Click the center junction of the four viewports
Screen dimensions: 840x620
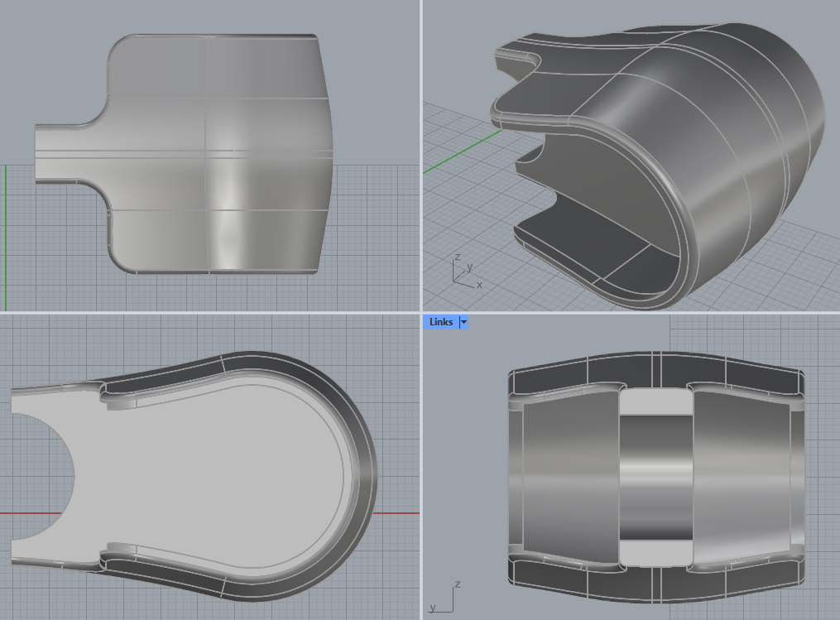421,312
